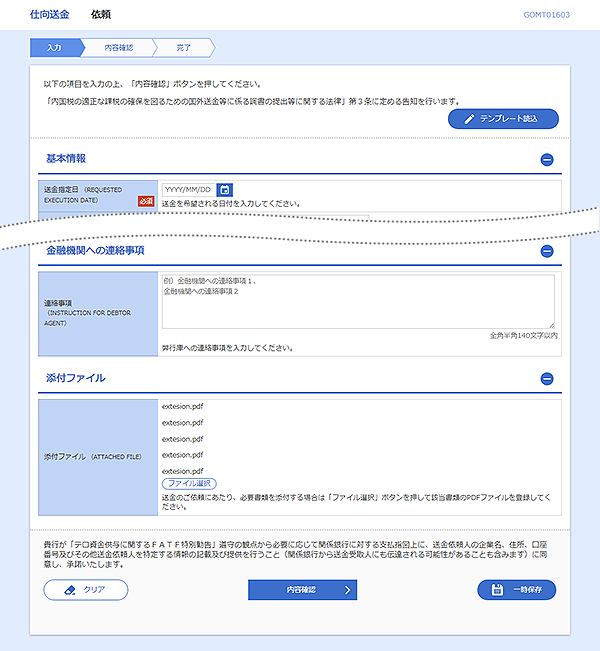600x651 pixels.
Task: Select the 入力 step tab
Action: point(55,48)
